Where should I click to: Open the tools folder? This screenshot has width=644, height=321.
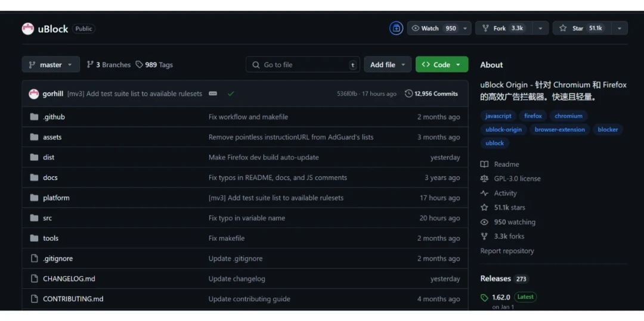[x=51, y=238]
